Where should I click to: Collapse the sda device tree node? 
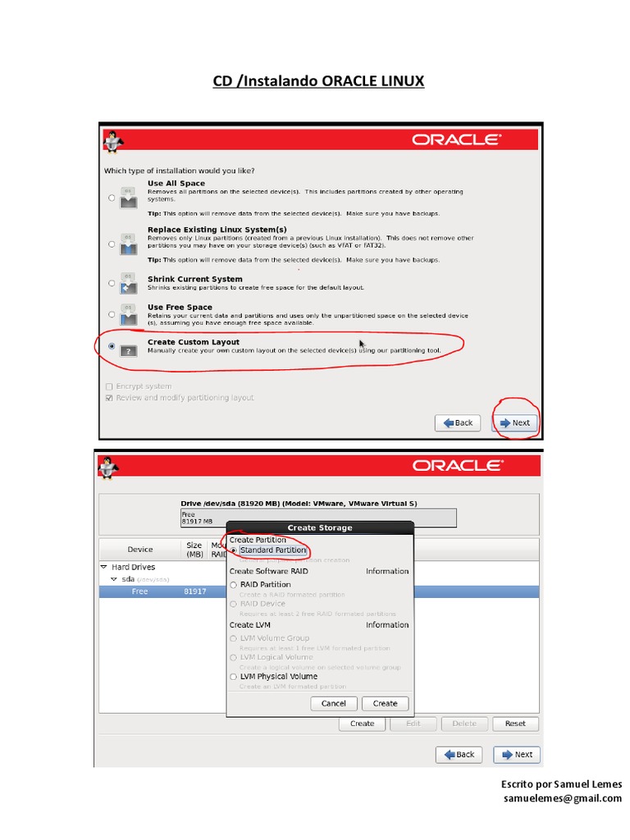(x=113, y=579)
